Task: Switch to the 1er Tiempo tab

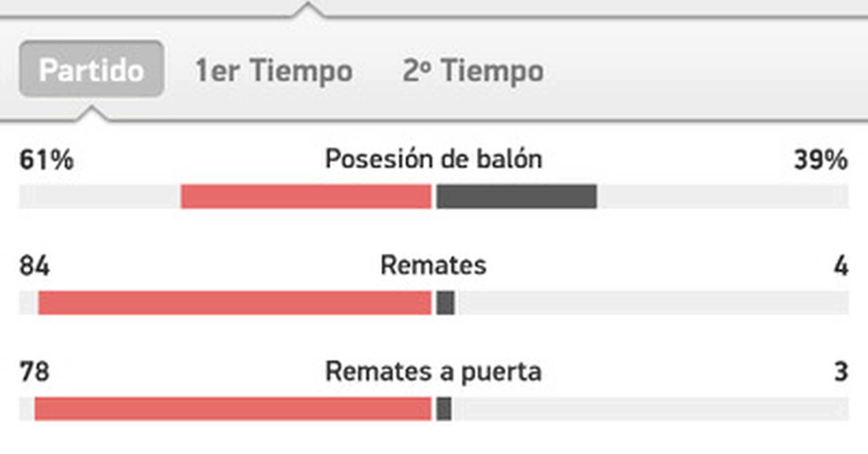Action: pyautogui.click(x=274, y=70)
